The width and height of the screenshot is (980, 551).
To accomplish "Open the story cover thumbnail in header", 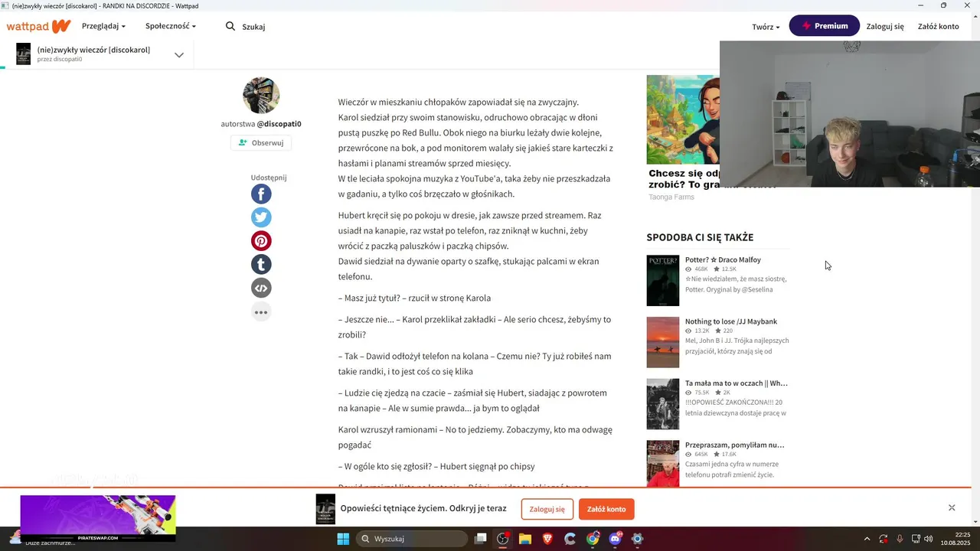I will pyautogui.click(x=24, y=54).
